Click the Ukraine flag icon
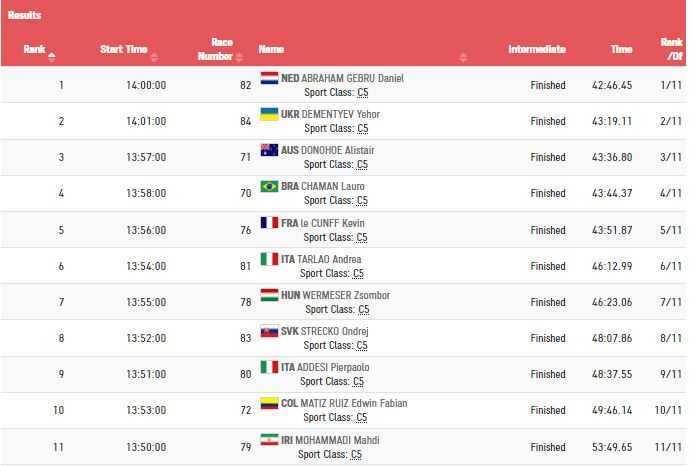This screenshot has height=466, width=694. [269, 114]
